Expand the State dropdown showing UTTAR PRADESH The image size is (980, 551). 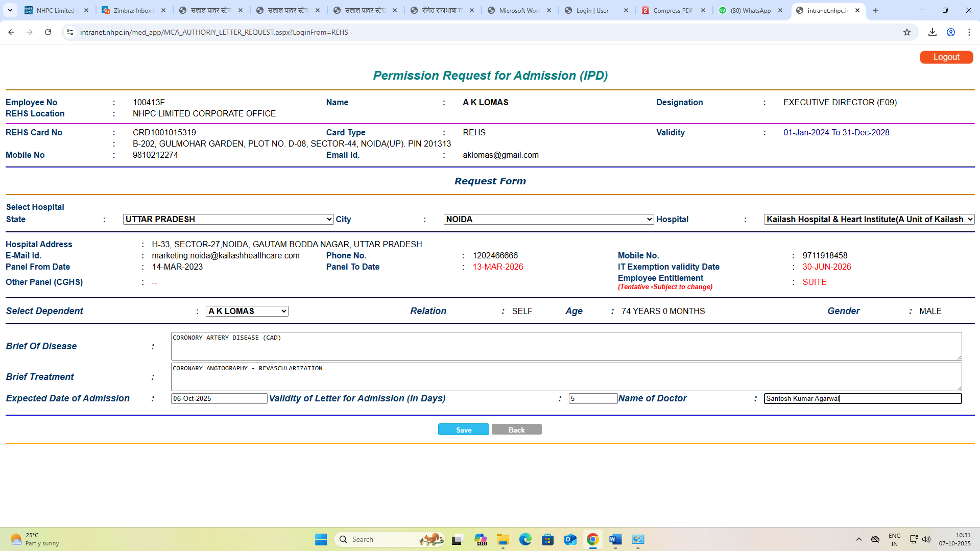point(228,219)
